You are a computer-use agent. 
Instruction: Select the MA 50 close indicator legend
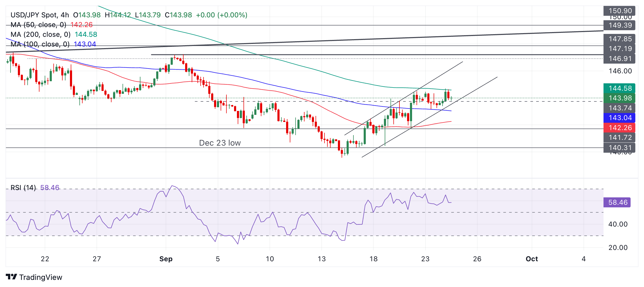(38, 25)
